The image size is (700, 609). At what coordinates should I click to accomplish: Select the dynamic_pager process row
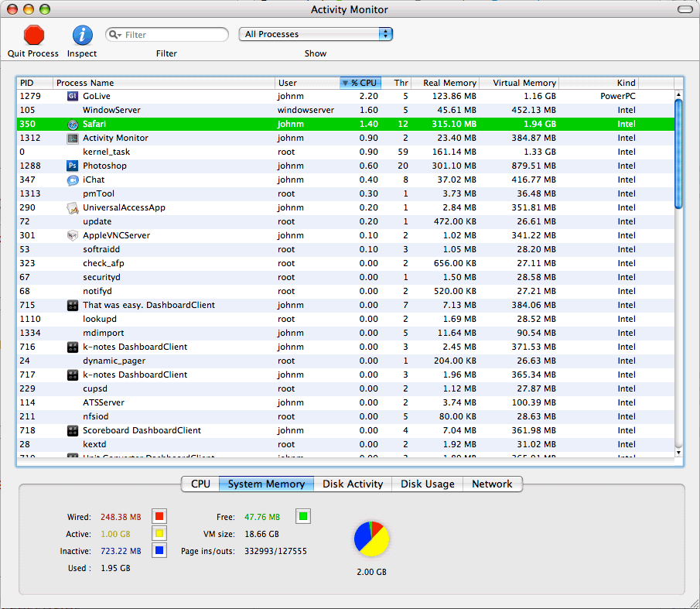(x=346, y=361)
